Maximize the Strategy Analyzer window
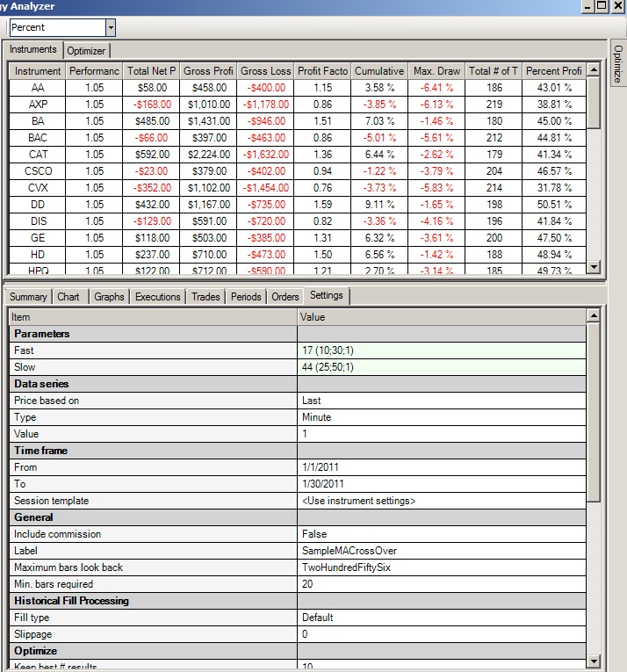 coord(602,6)
